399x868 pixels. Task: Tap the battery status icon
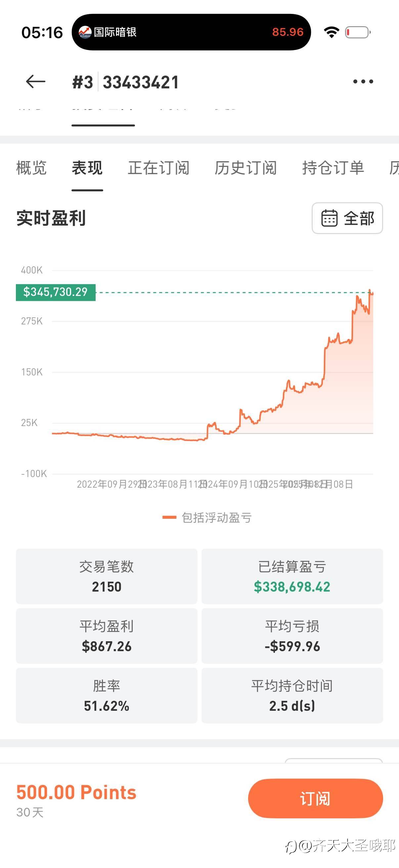(358, 32)
